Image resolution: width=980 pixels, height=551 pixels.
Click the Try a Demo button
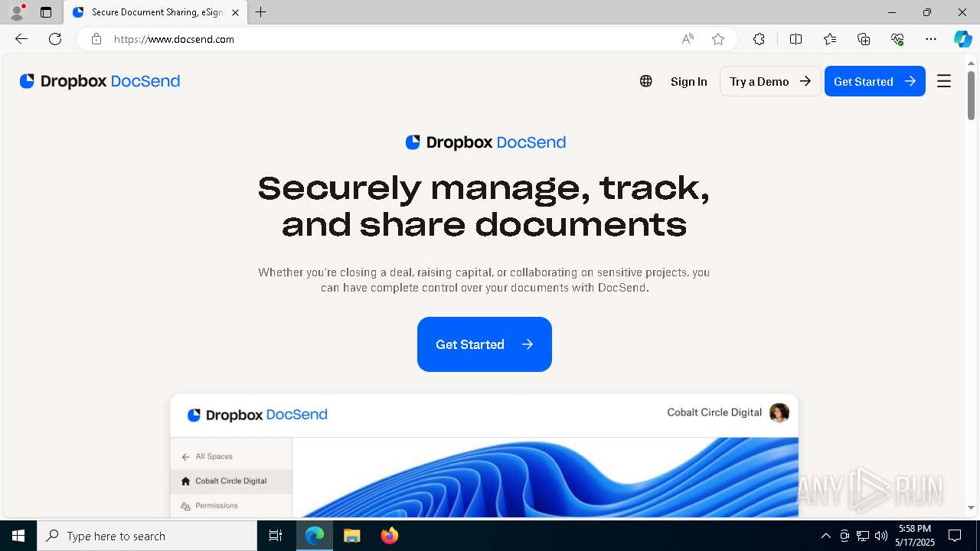click(x=770, y=81)
